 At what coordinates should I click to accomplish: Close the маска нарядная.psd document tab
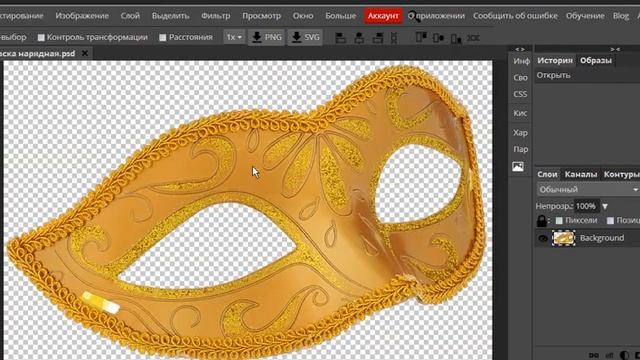pos(84,53)
